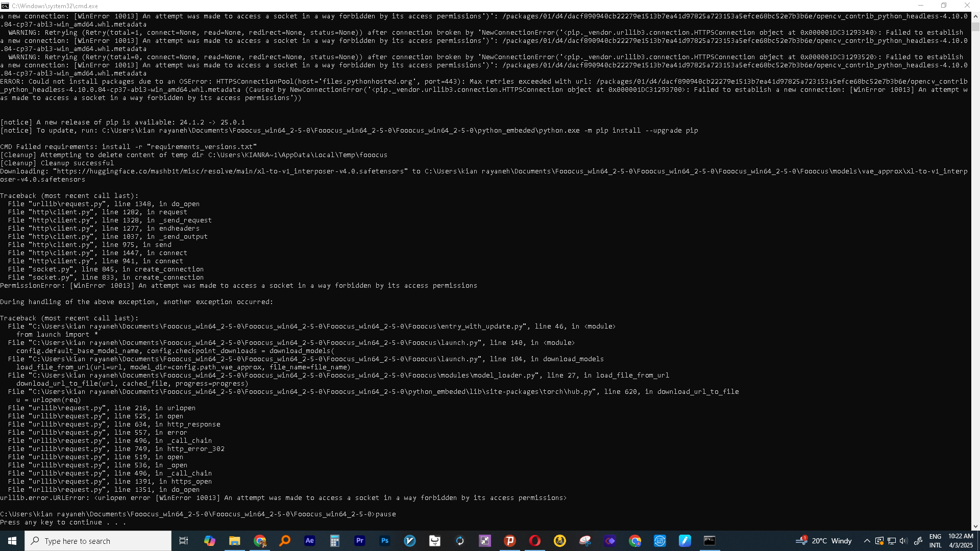The height and width of the screenshot is (551, 980).
Task: Open the 10:22 AM clock calendar
Action: (961, 541)
